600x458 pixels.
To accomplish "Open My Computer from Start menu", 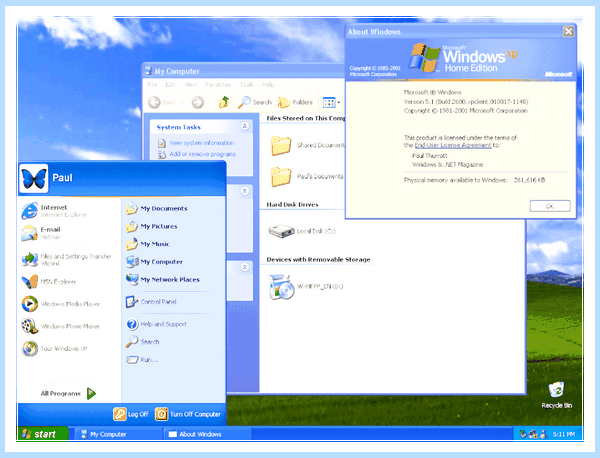I will 154,262.
